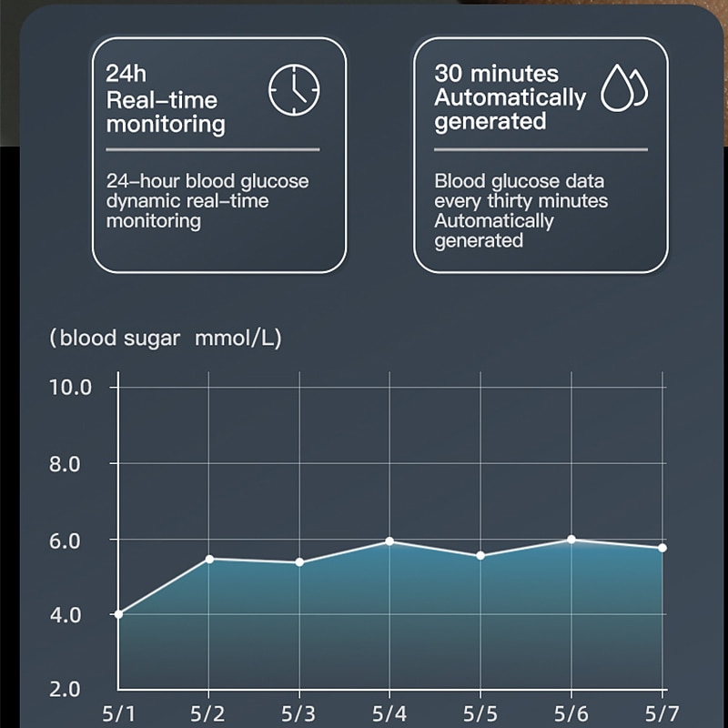This screenshot has height=728, width=728.
Task: Select the 5/2 data point on chart
Action: click(x=209, y=559)
